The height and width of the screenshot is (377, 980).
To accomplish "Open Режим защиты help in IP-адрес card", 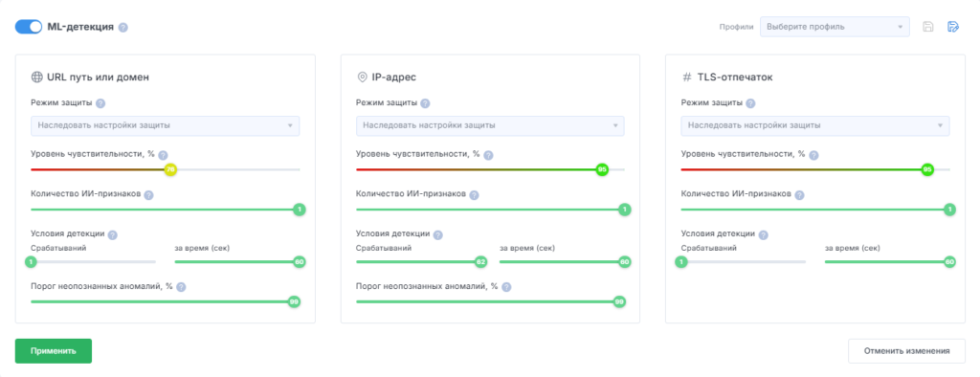I will 426,103.
